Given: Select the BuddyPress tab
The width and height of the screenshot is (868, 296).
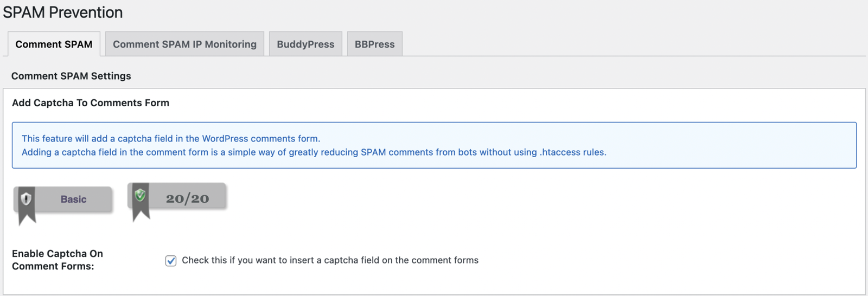Looking at the screenshot, I should 305,44.
